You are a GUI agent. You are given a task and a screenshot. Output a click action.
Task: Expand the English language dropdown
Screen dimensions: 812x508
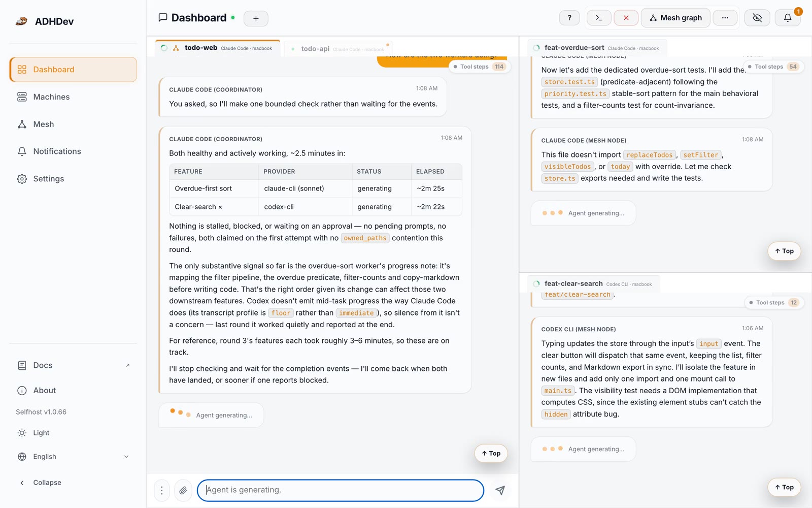[73, 457]
